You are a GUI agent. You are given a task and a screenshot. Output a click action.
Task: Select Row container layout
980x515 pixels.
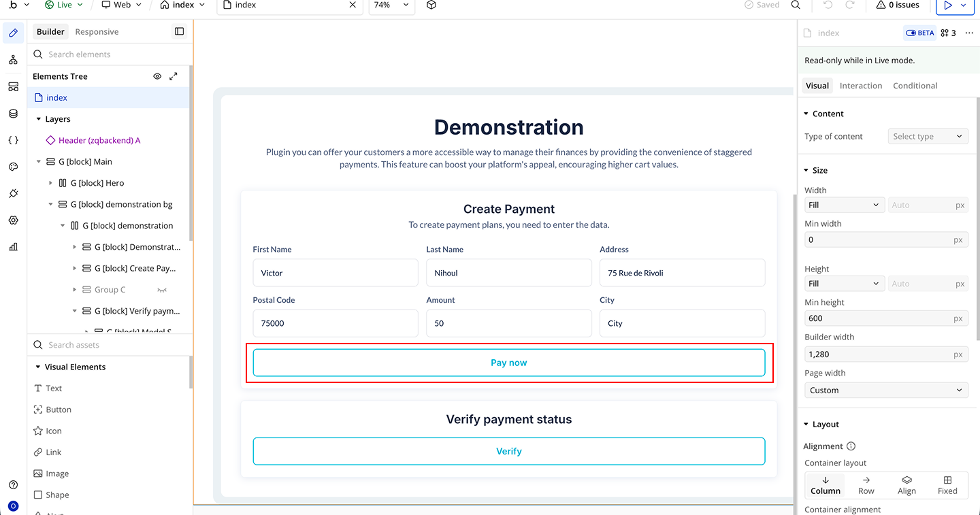(x=866, y=485)
